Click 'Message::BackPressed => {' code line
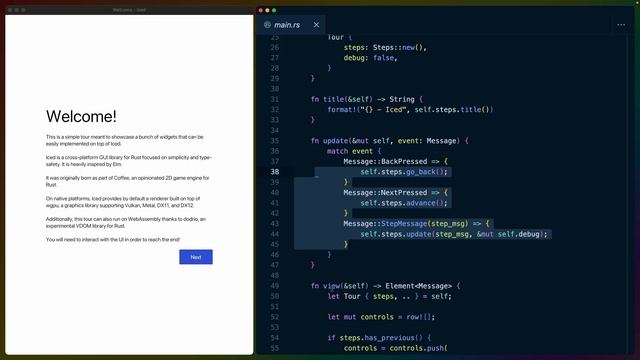640x360 pixels. [396, 161]
